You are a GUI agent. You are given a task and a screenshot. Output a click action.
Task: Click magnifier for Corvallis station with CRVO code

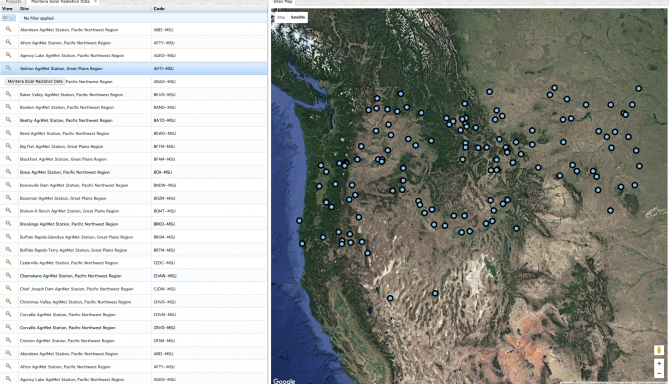[x=8, y=327]
